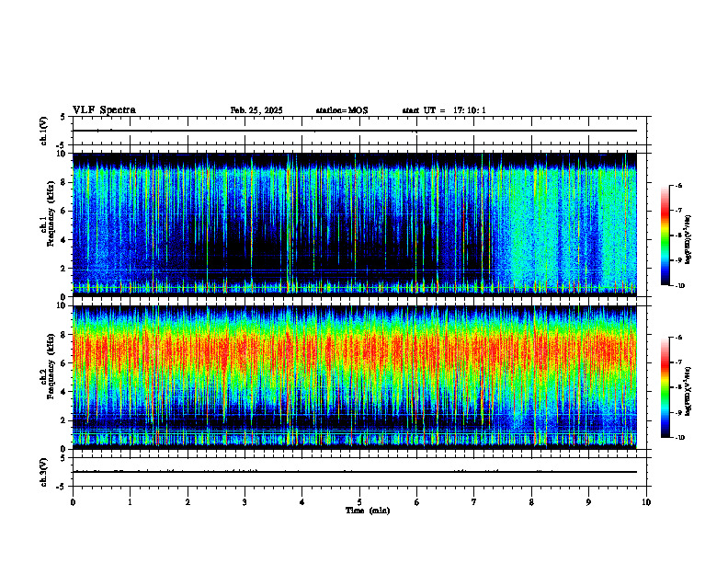Click the "ch.3(V)" waveform axis label
Image resolution: width=728 pixels, height=563 pixels.
pos(43,472)
